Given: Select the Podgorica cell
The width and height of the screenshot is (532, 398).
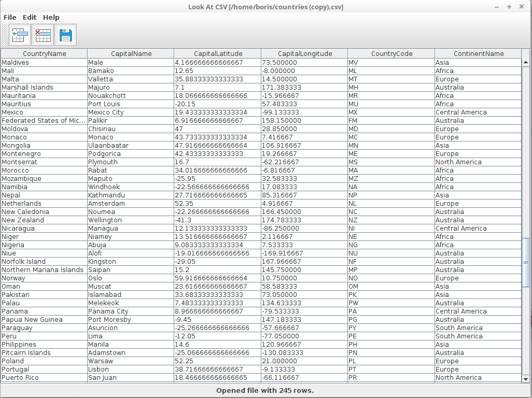Looking at the screenshot, I should 131,153.
